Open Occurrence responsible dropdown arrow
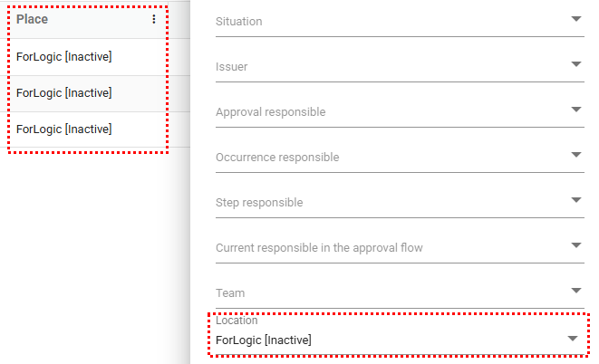Image resolution: width=599 pixels, height=364 pixels. click(576, 154)
